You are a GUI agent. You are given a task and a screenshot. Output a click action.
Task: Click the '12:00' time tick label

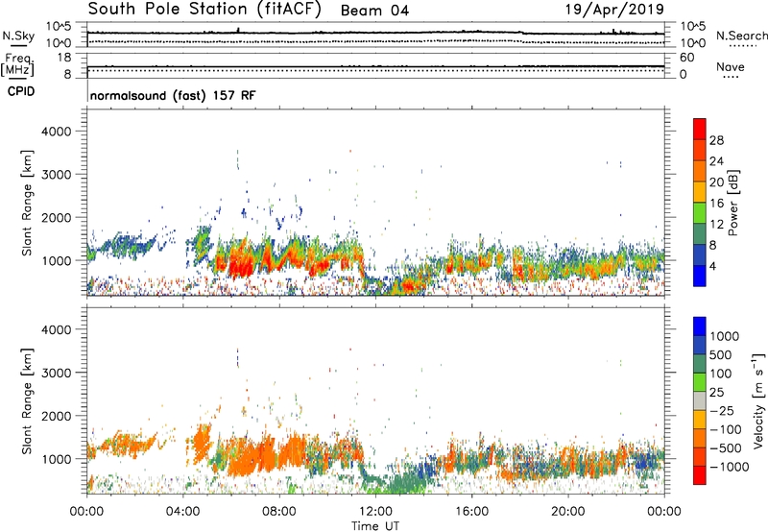point(375,512)
